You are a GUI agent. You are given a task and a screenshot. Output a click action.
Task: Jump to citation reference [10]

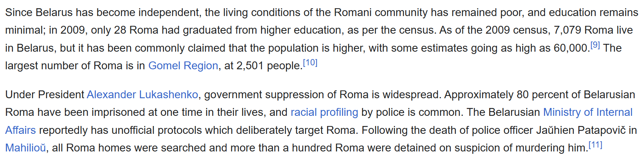coord(310,63)
